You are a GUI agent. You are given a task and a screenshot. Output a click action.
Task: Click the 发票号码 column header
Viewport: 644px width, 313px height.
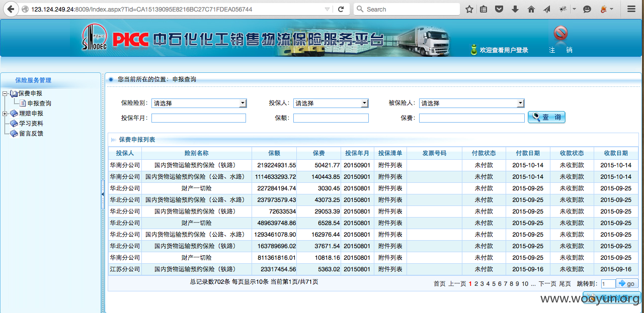[x=434, y=153]
